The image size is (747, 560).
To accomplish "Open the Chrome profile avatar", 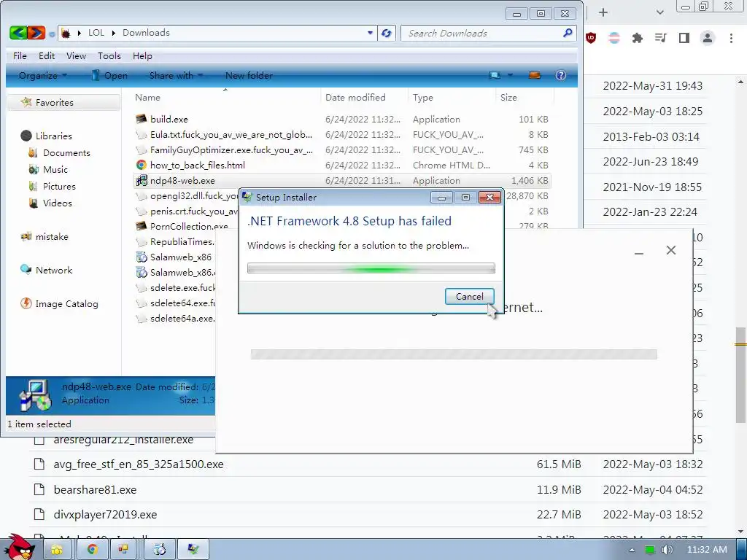I will click(708, 38).
